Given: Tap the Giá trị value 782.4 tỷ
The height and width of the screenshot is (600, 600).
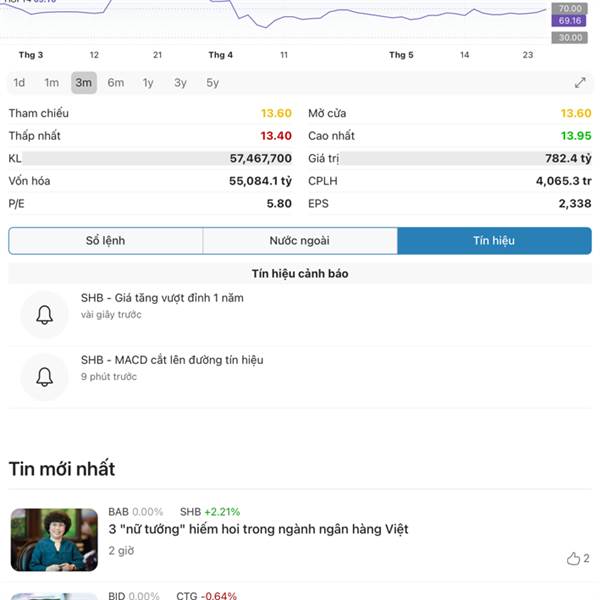Looking at the screenshot, I should (x=568, y=158).
